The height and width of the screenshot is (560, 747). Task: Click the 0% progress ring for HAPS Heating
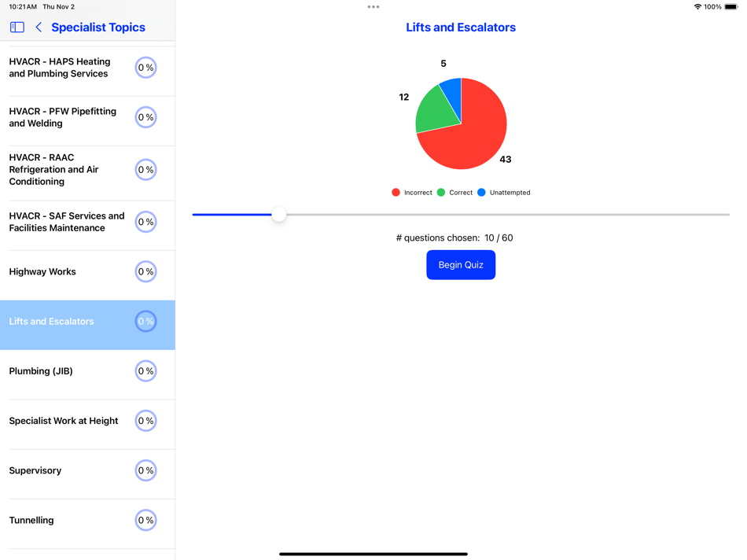tap(145, 68)
